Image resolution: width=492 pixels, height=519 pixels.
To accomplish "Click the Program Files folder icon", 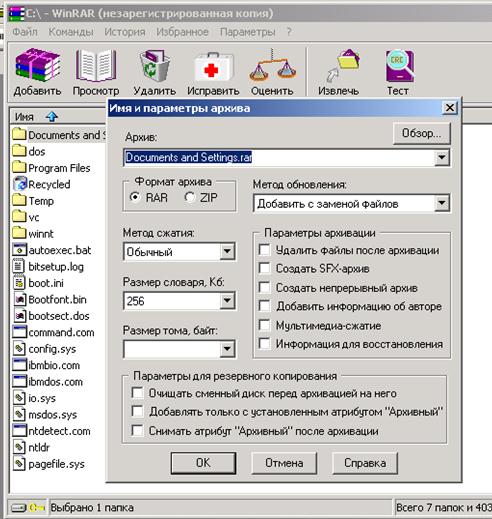I will coord(19,167).
